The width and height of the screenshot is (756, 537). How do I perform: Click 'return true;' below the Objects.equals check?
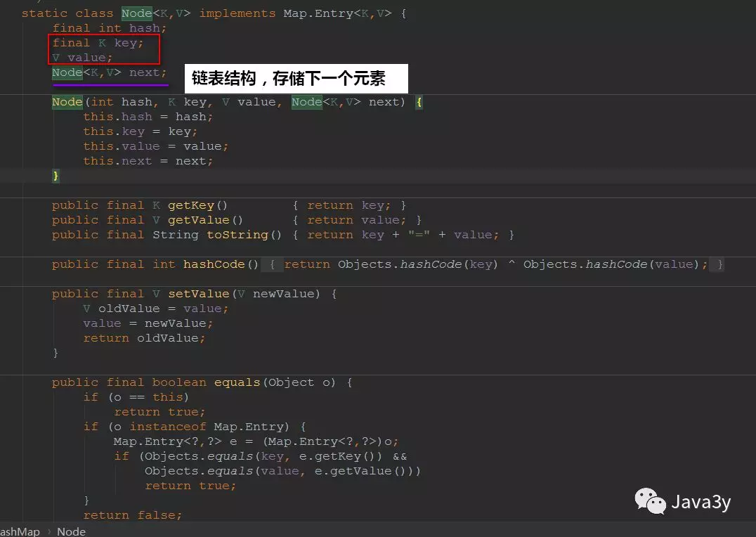[x=190, y=486]
